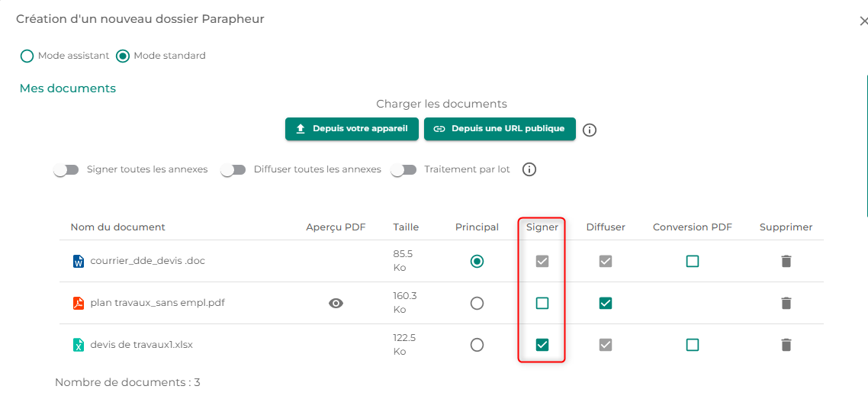Click Depuis votre appareil upload button
Viewport: 868px width, 399px height.
click(352, 129)
